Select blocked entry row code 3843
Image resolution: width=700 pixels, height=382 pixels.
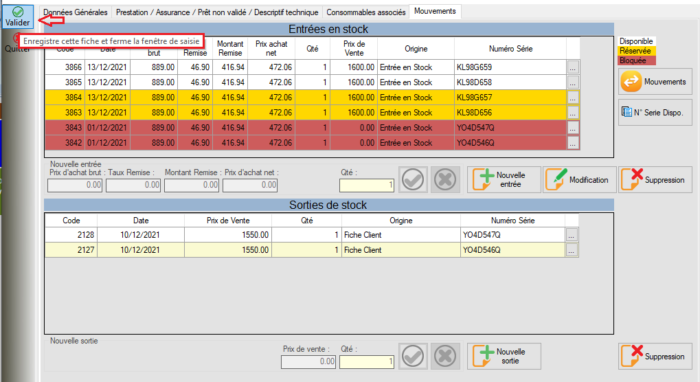click(x=312, y=128)
